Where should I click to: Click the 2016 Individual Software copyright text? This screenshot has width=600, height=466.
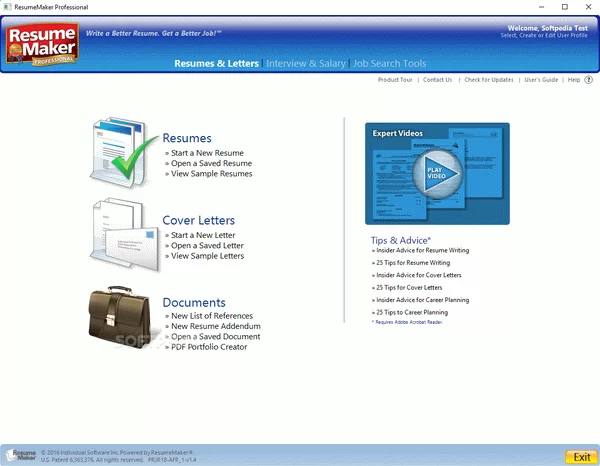pos(117,453)
